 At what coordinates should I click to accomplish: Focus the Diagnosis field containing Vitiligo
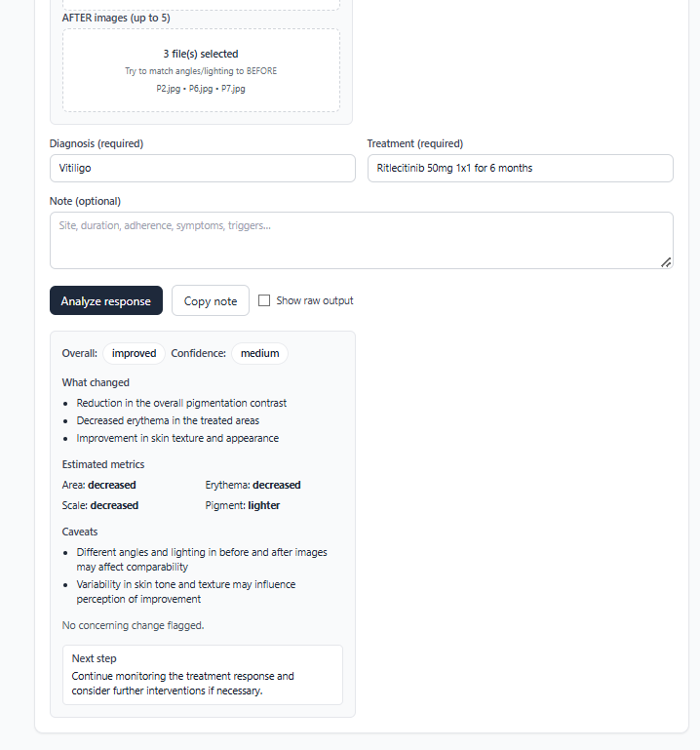coord(202,168)
